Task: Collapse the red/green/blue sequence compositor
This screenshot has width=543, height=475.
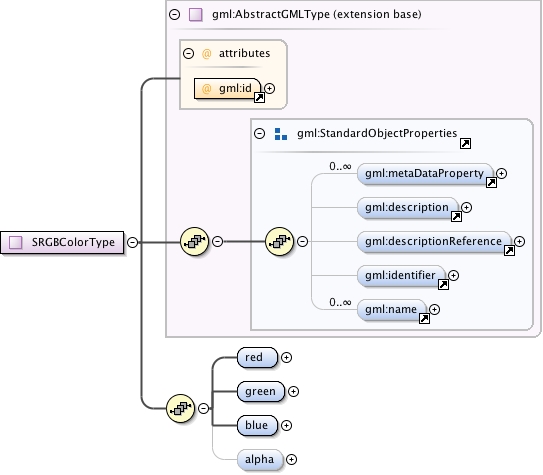Action: [x=203, y=408]
